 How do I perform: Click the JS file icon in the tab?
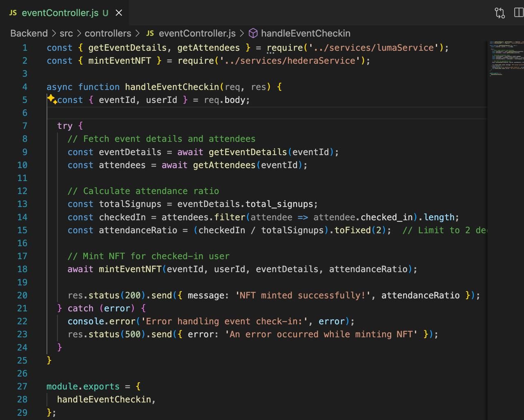13,13
